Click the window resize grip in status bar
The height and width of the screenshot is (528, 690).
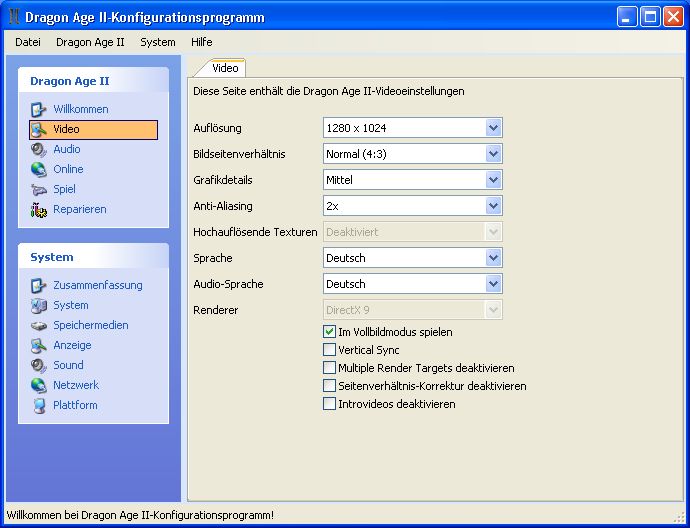click(679, 516)
